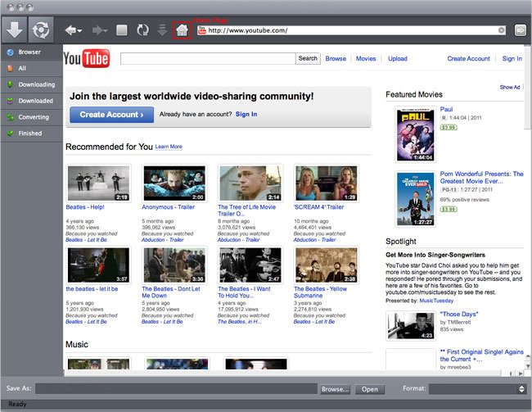The width and height of the screenshot is (532, 412).
Task: Open the MusicTuesday link
Action: [x=436, y=301]
